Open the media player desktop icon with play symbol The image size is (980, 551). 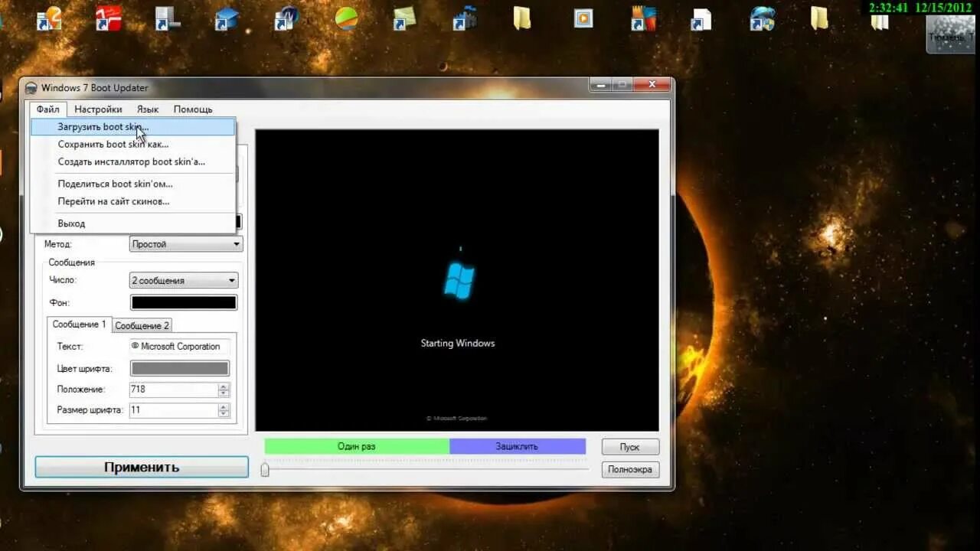point(583,18)
